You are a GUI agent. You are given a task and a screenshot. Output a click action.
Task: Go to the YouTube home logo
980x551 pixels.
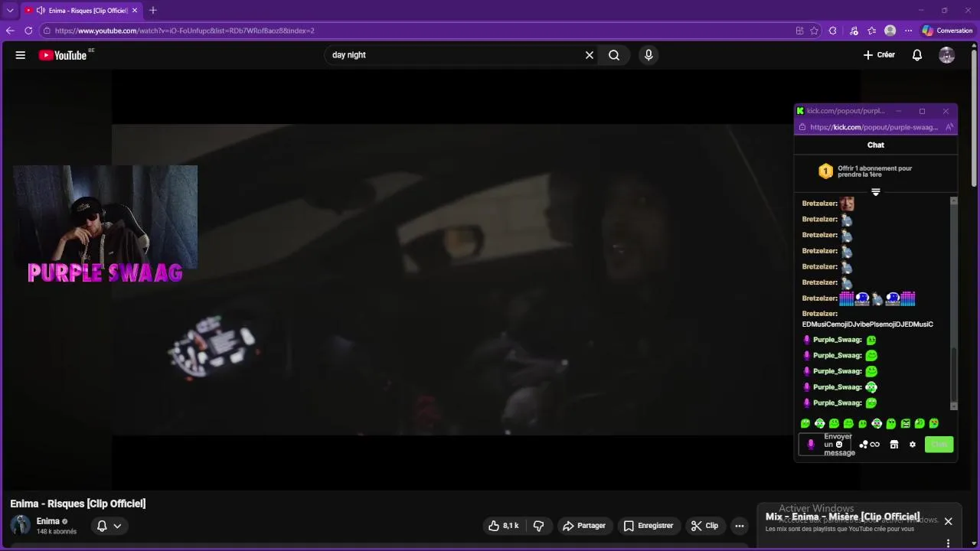click(63, 55)
